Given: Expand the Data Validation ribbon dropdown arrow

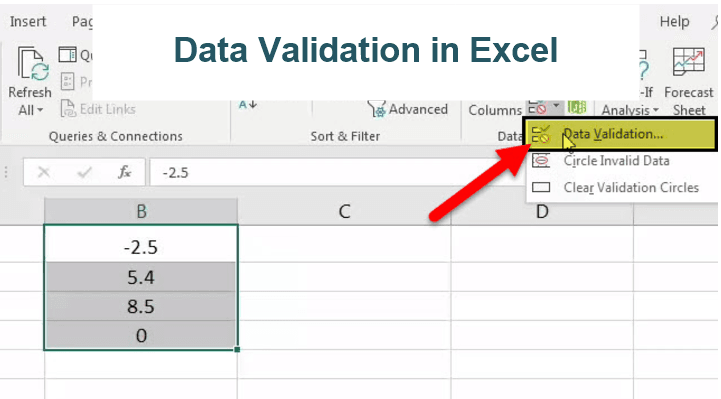Looking at the screenshot, I should 556,106.
